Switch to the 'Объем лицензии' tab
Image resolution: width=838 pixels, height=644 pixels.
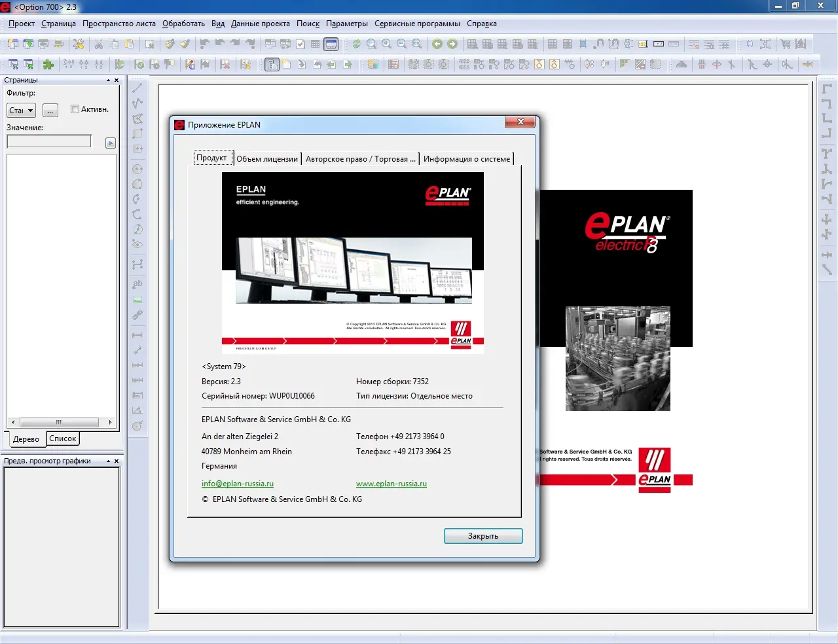[267, 159]
